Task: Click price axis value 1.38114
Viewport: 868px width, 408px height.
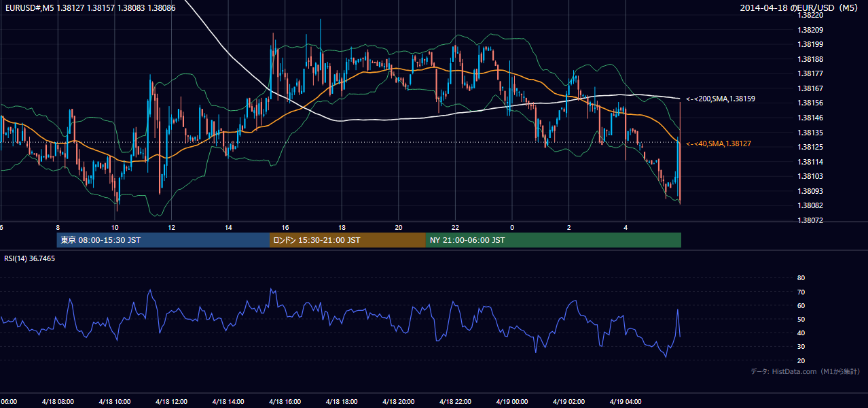Action: click(811, 162)
